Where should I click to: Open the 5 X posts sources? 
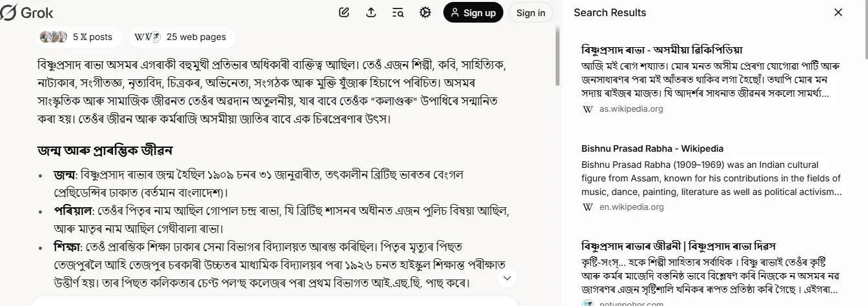point(80,37)
